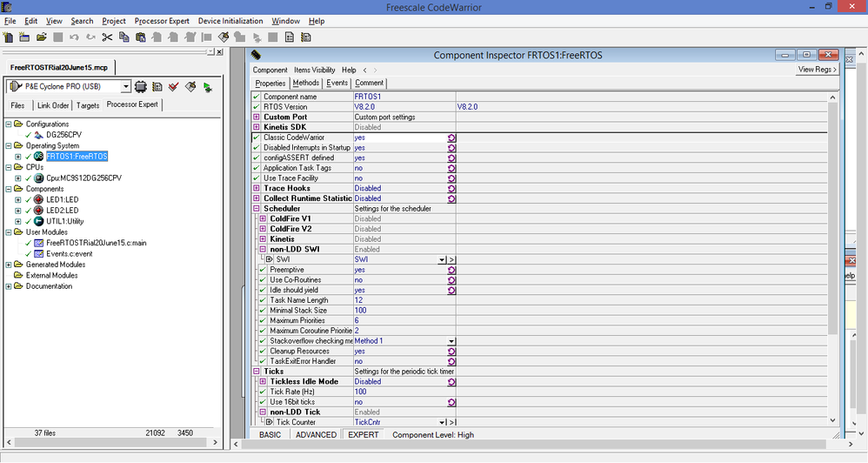Switch to BASIC view level

270,435
